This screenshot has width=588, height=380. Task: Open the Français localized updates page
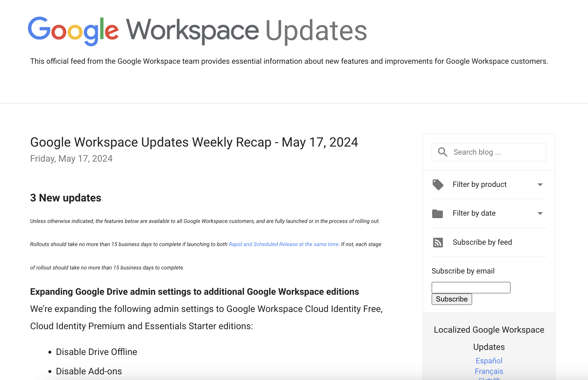point(489,371)
